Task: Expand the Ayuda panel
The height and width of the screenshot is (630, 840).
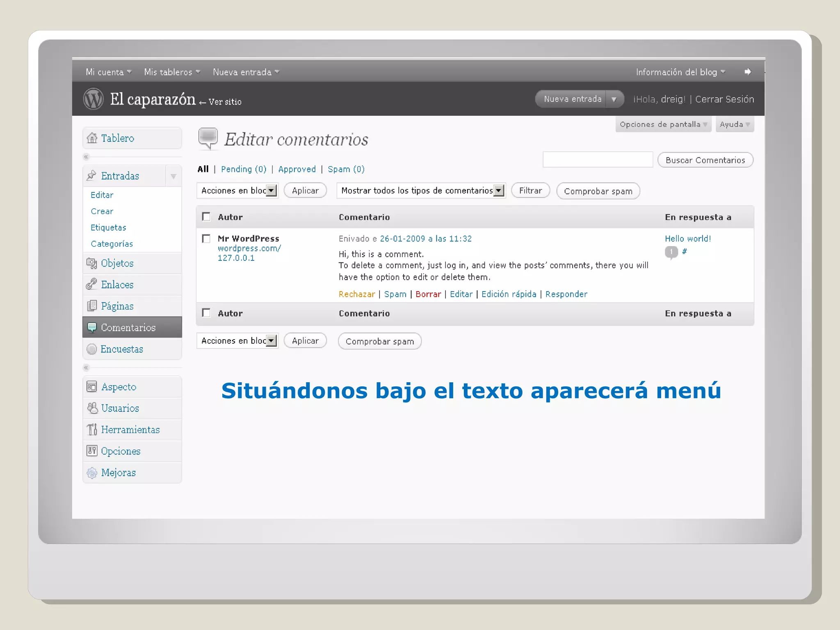Action: pos(735,124)
